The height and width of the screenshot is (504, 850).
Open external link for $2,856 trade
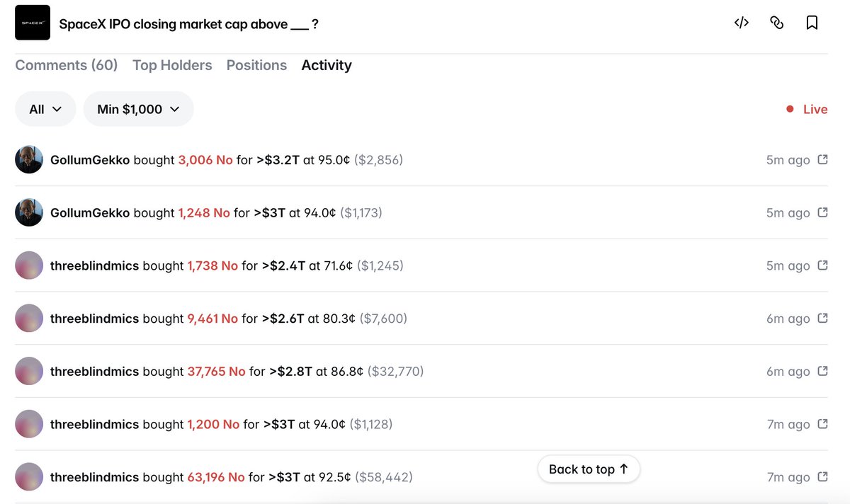pos(822,160)
